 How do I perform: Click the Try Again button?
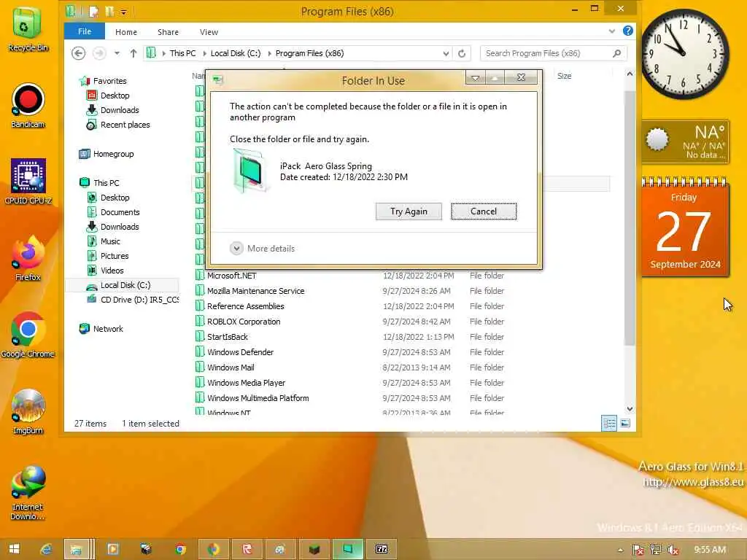pyautogui.click(x=409, y=211)
